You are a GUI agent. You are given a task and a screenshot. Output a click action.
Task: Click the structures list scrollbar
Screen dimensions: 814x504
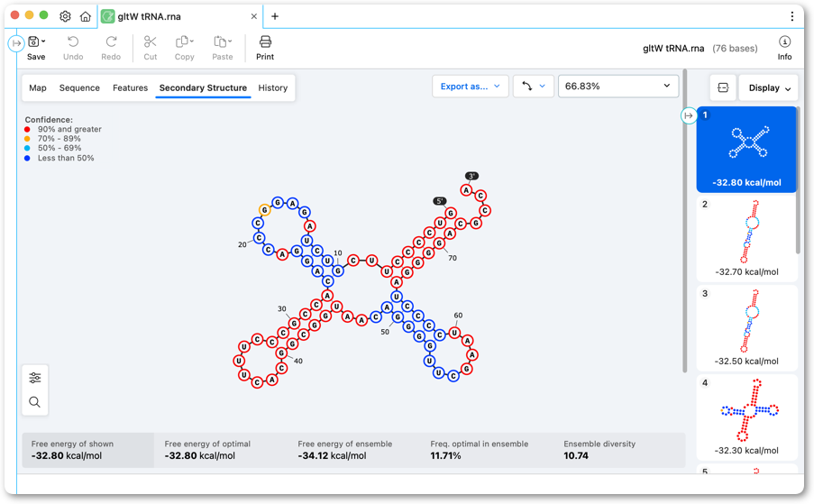(x=799, y=180)
